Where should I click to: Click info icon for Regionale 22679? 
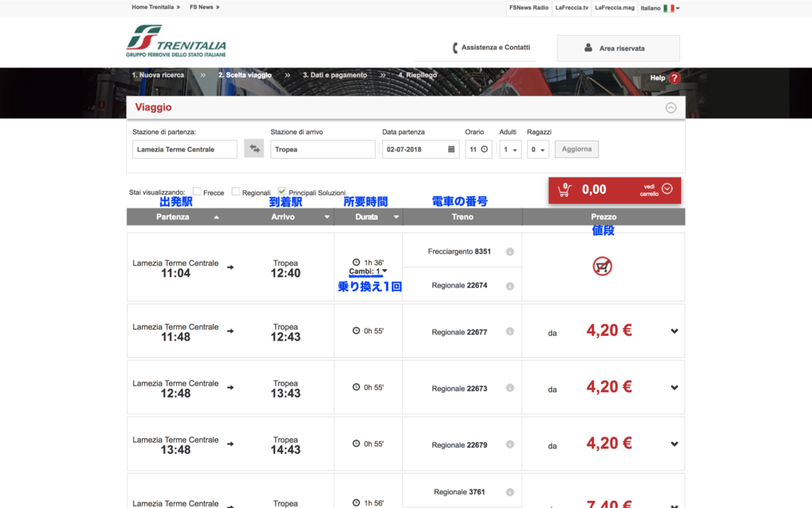[x=510, y=444]
